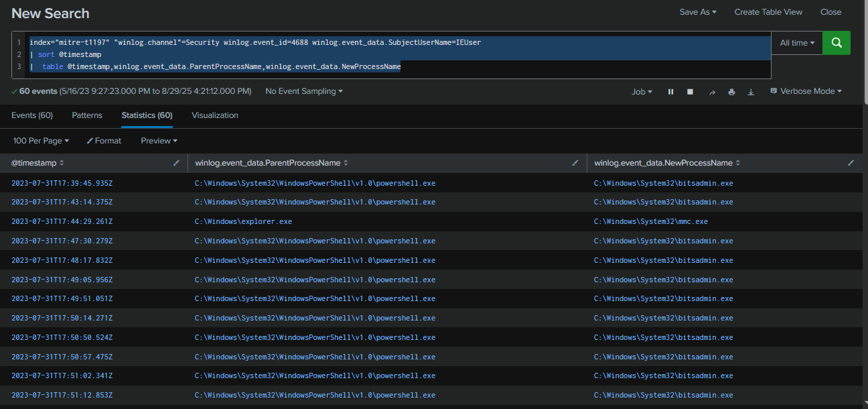Run the search with the green magnifier button
The height and width of the screenshot is (409, 868).
[836, 43]
